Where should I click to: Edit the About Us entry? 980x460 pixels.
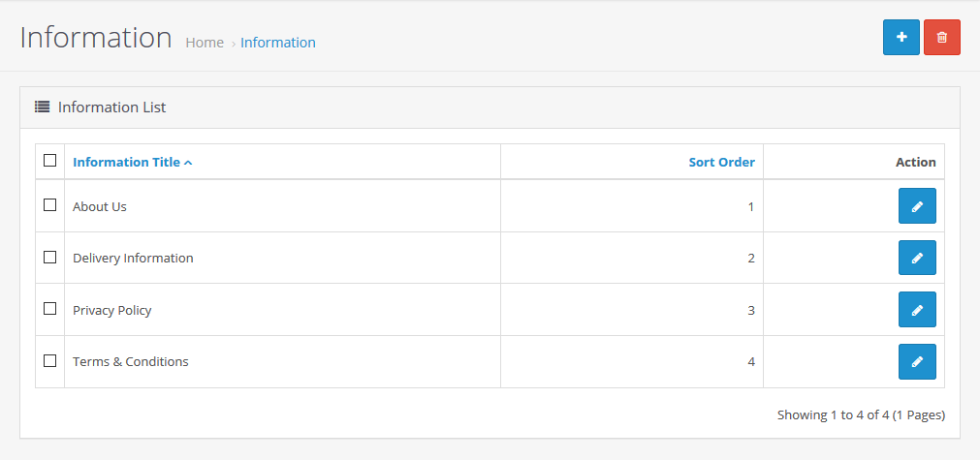pyautogui.click(x=917, y=206)
